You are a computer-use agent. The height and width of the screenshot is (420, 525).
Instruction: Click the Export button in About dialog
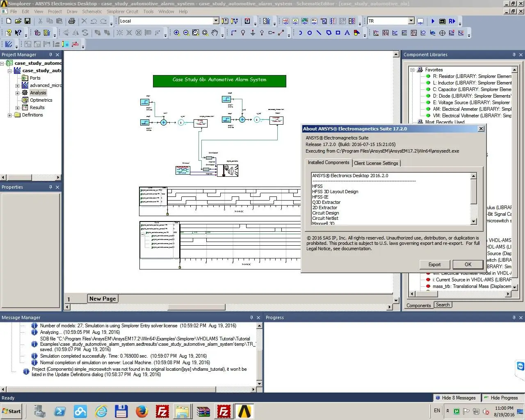coord(434,265)
